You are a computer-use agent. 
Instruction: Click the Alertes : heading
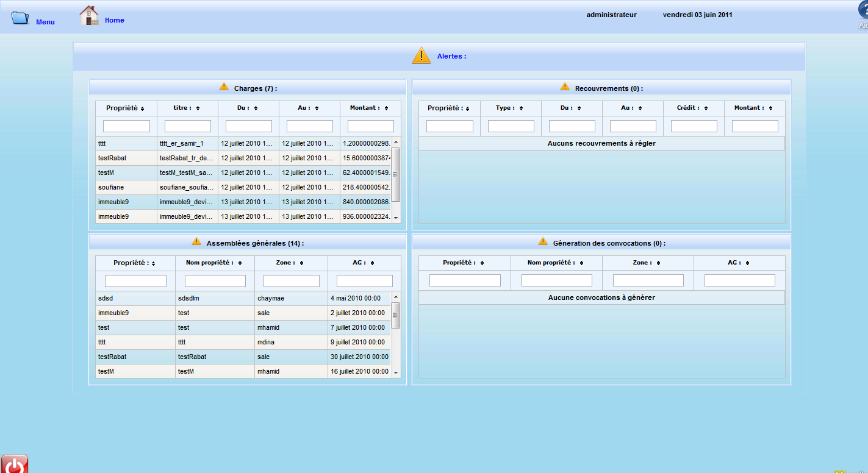451,56
